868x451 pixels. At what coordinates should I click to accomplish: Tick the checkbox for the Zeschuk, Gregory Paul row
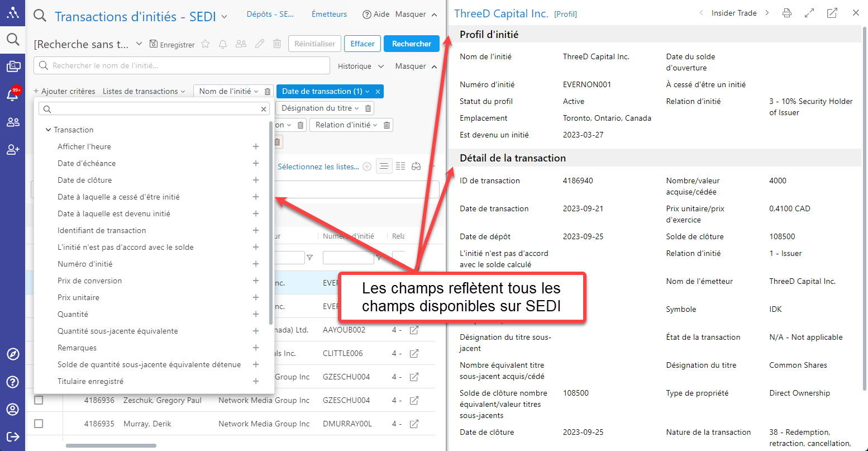[x=39, y=400]
